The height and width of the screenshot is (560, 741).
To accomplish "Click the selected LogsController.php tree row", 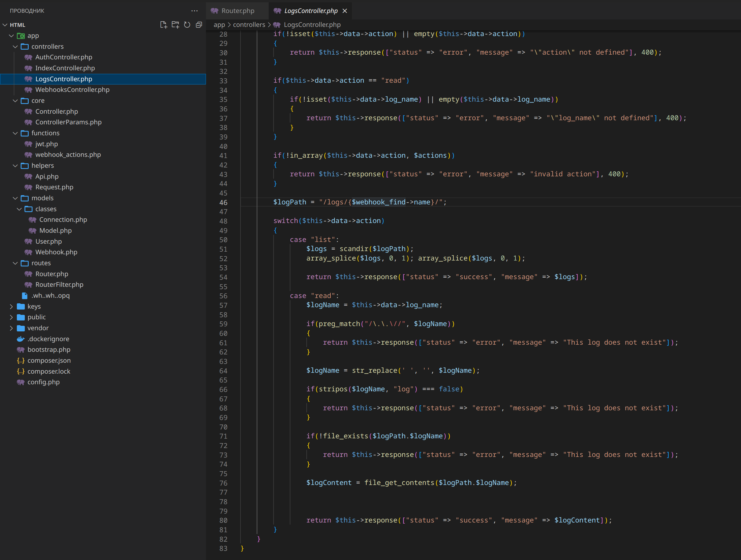I will [x=103, y=79].
